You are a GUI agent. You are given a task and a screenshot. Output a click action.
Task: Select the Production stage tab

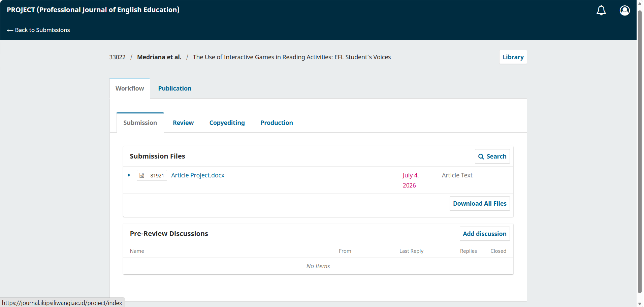[277, 123]
